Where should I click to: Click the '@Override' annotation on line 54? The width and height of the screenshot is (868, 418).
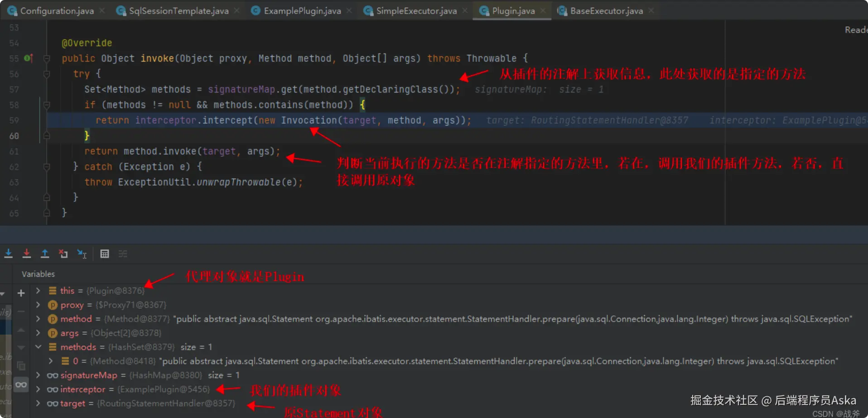pyautogui.click(x=87, y=43)
